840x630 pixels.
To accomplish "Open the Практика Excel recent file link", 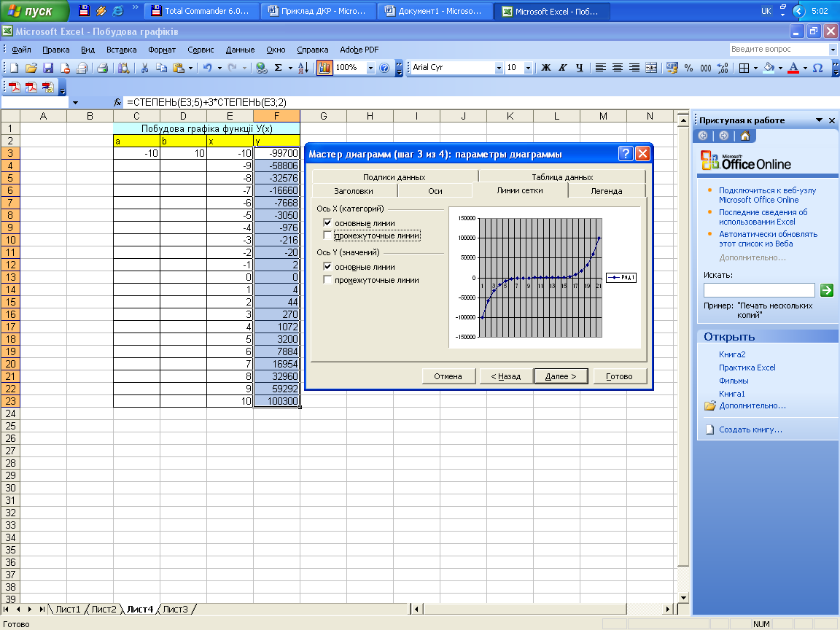I will tap(747, 367).
